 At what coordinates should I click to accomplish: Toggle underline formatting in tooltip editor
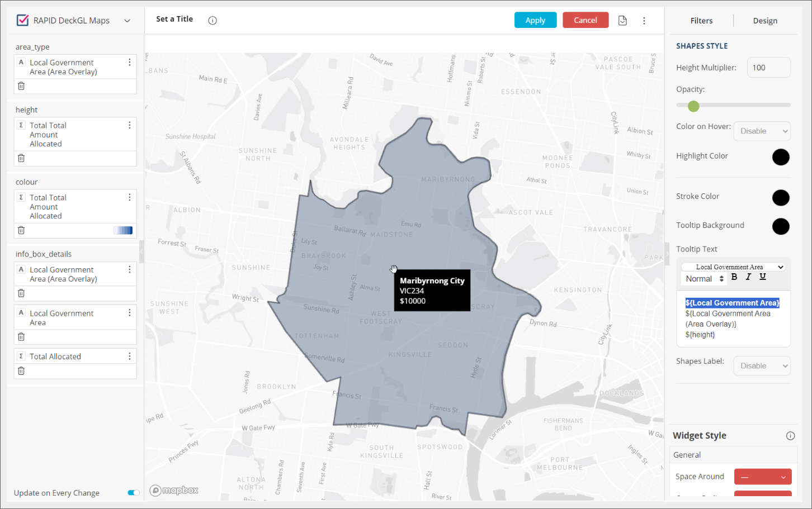click(x=763, y=277)
